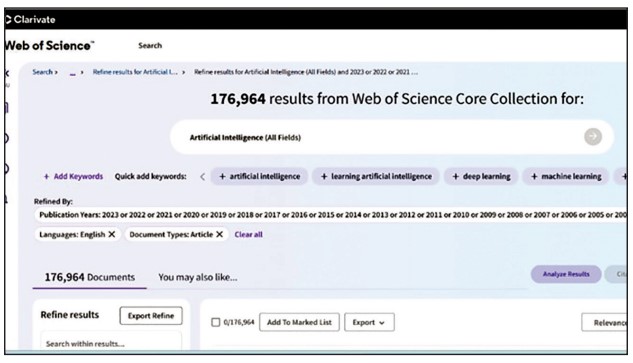
Task: Switch to 'You may also like...' tab
Action: pyautogui.click(x=198, y=277)
